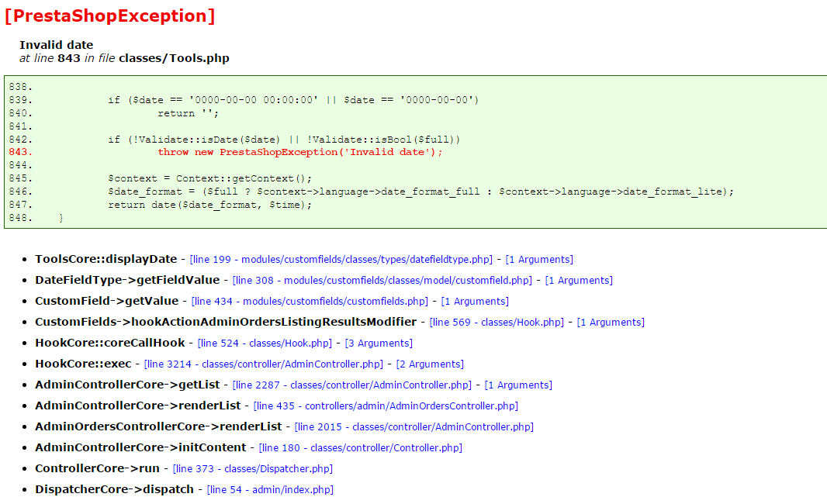Image resolution: width=827 pixels, height=504 pixels.
Task: Click the ToolsCore::displayDate trace entry
Action: (x=106, y=259)
